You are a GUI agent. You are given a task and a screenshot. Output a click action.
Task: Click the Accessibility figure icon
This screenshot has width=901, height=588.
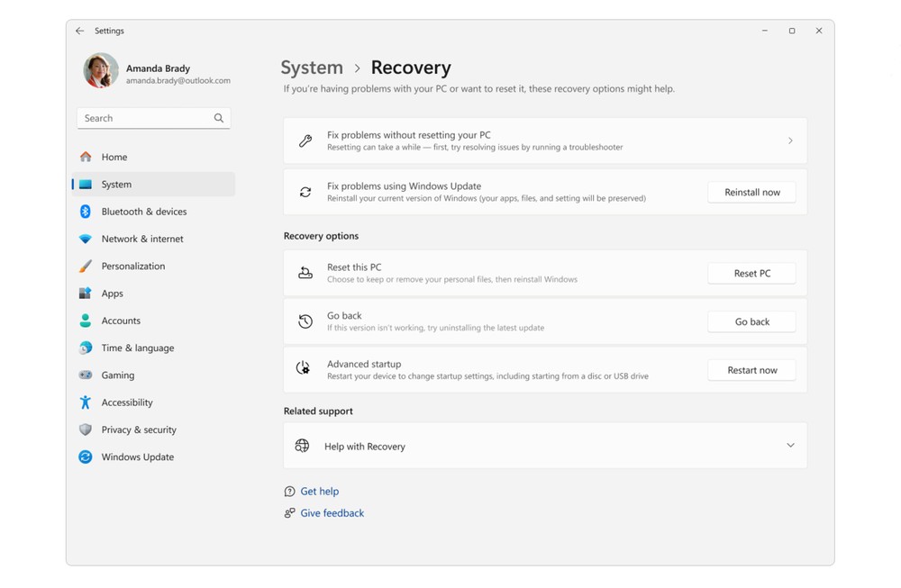(86, 403)
